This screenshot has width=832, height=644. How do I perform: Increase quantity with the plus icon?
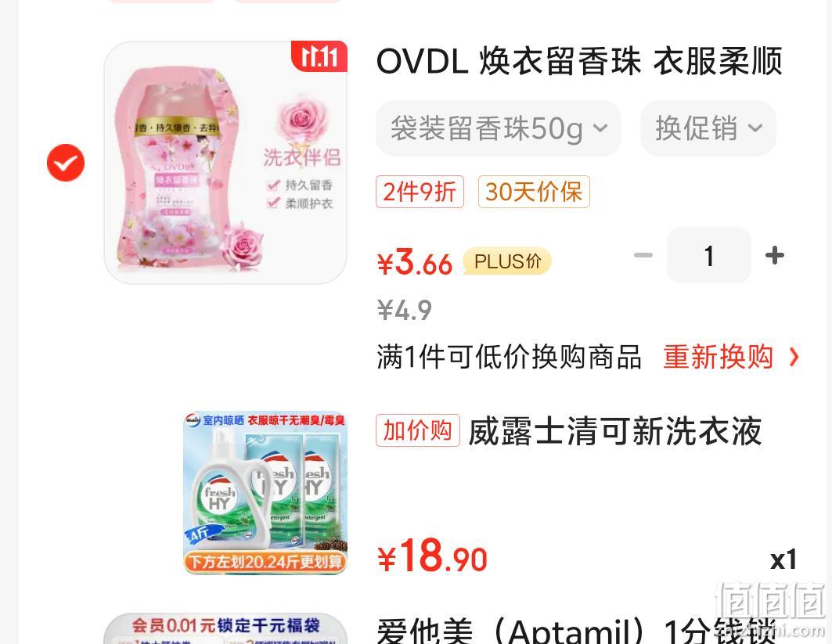tap(775, 255)
